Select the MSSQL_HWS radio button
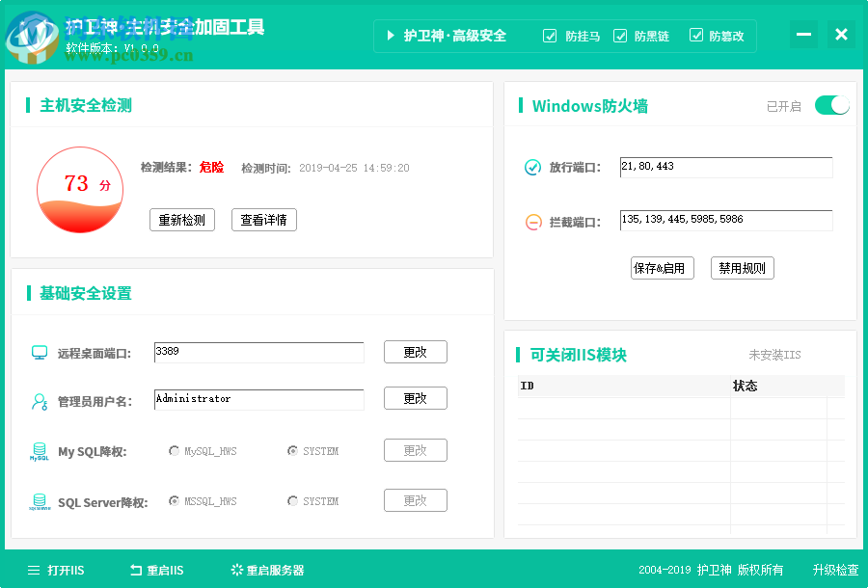Viewport: 868px width, 588px height. (x=175, y=500)
